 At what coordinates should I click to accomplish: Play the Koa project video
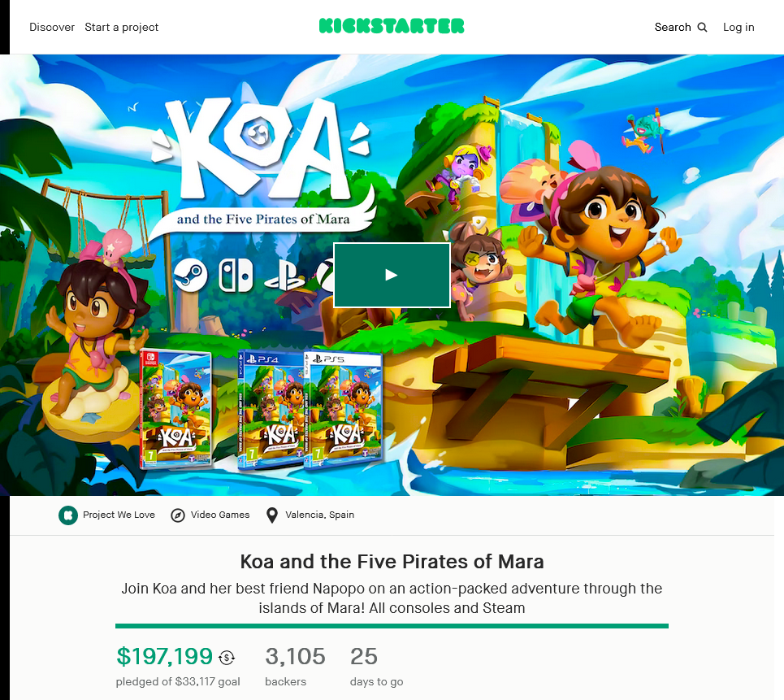point(392,275)
